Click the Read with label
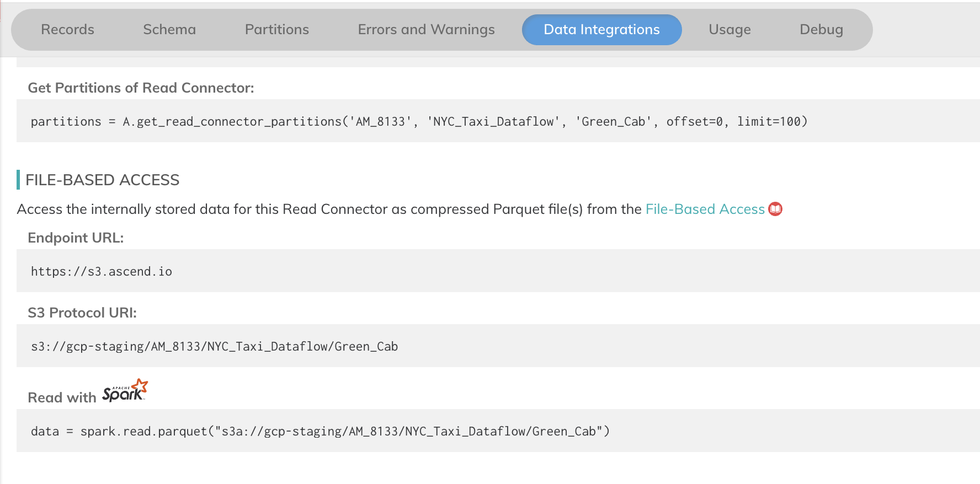 62,397
